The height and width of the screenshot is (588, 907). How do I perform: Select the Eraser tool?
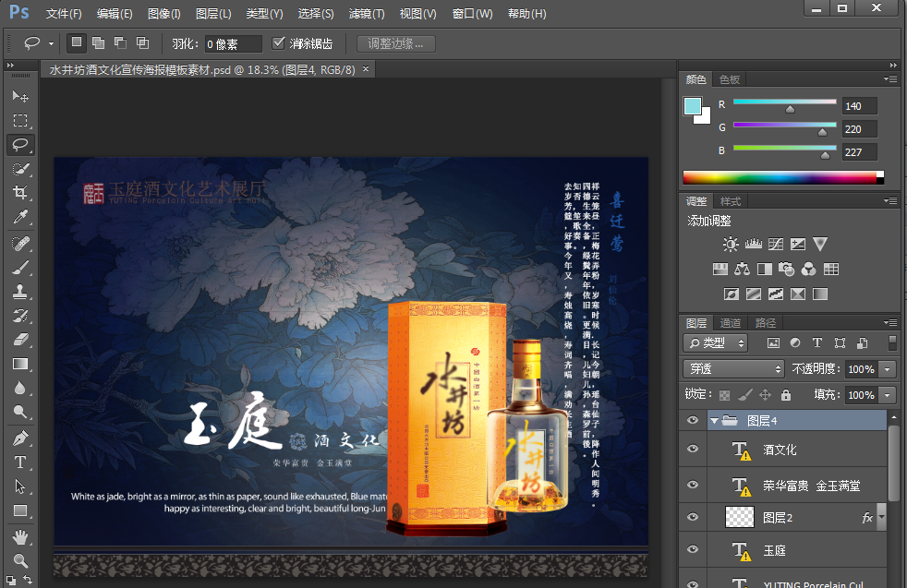click(20, 340)
